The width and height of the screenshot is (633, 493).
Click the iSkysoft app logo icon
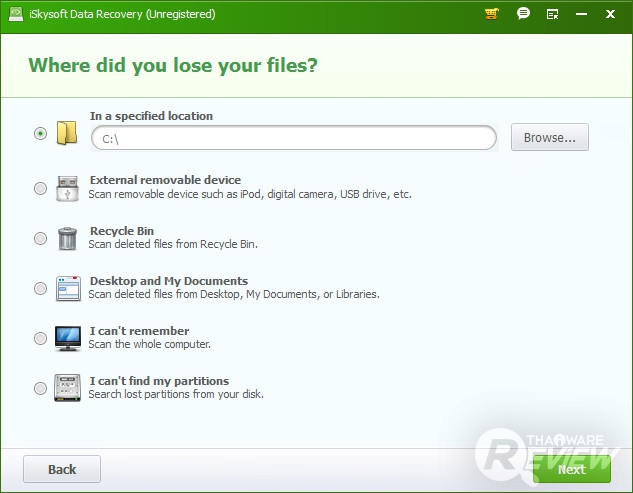(x=14, y=14)
